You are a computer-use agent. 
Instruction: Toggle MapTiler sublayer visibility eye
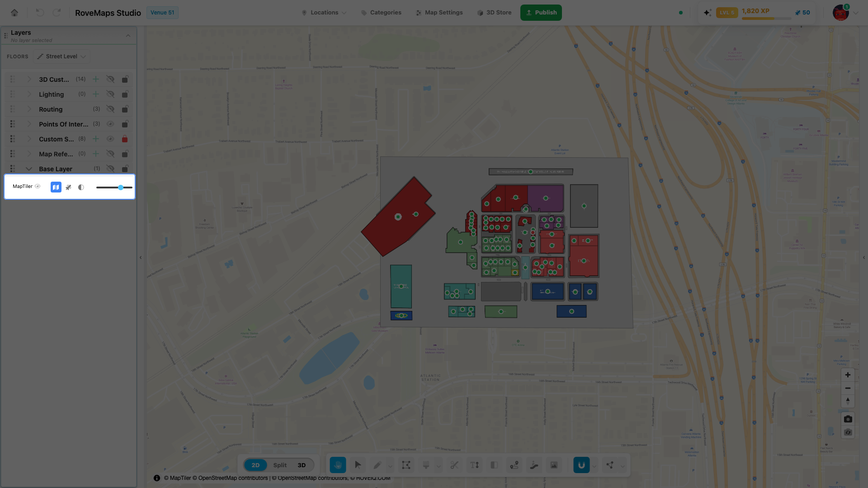38,186
